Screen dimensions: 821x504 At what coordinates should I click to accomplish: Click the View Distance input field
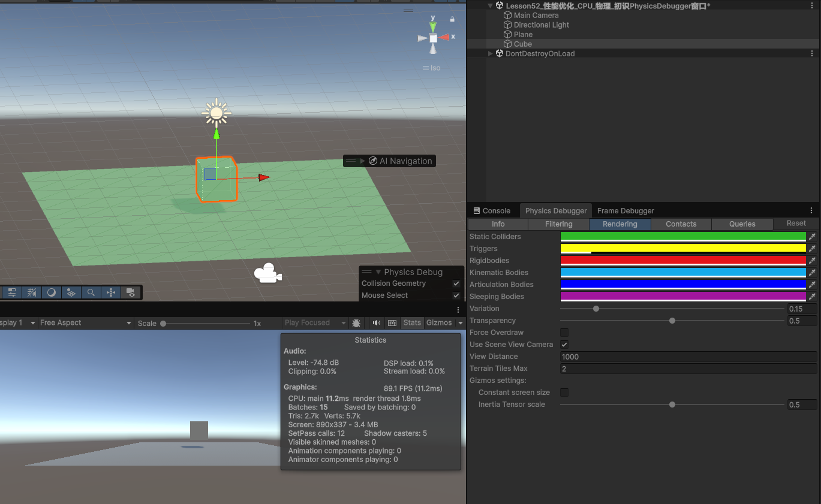click(x=688, y=357)
